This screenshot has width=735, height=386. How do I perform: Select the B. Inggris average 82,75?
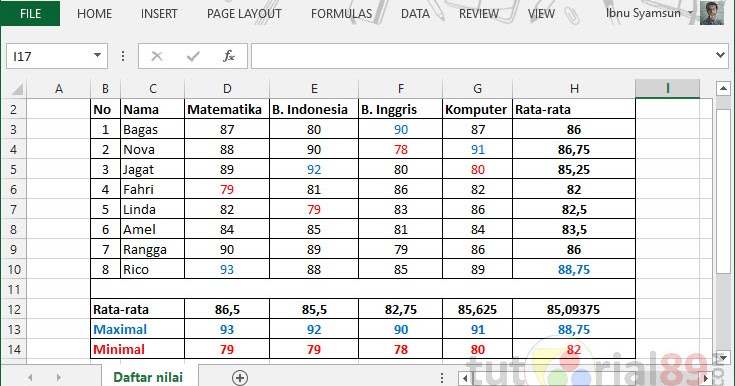tap(400, 310)
